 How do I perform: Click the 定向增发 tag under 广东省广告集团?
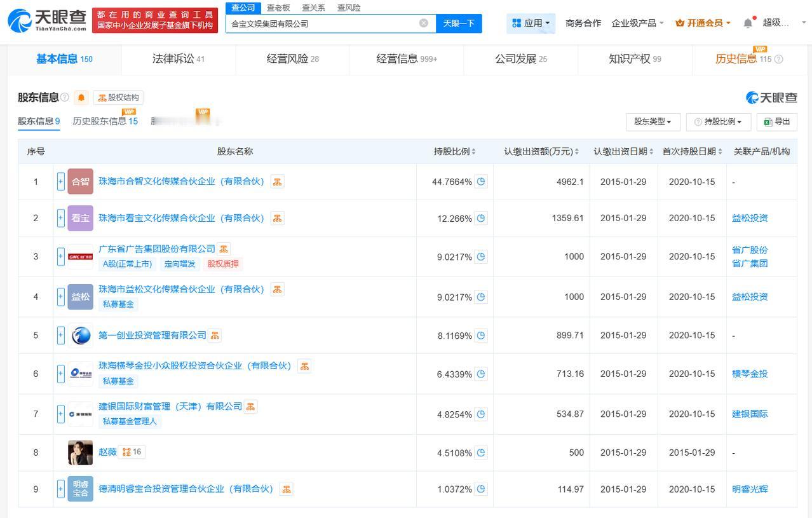pos(180,264)
